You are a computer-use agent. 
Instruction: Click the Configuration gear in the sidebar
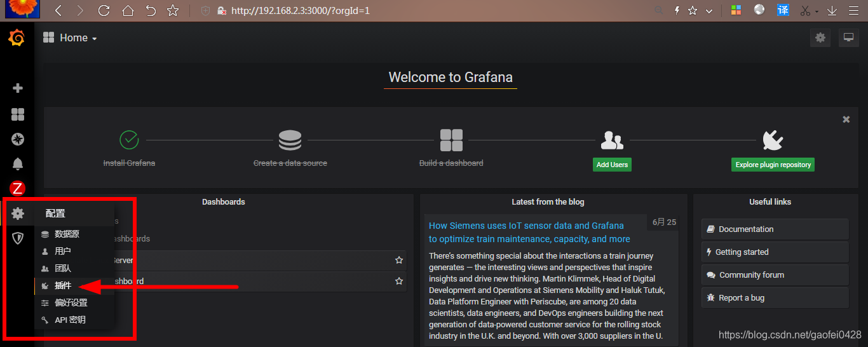pyautogui.click(x=18, y=214)
